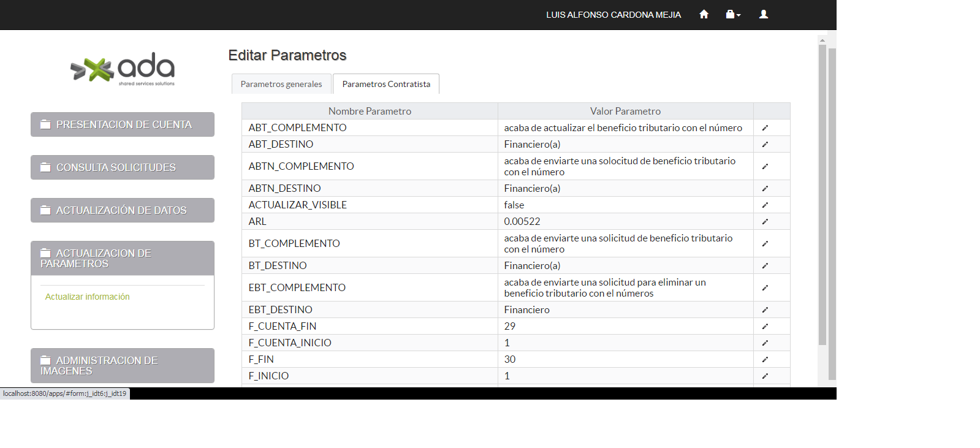Click pencil icon for ACTUALIZAR_VISIBLE row
Viewport: 980px width, 448px height.
765,205
